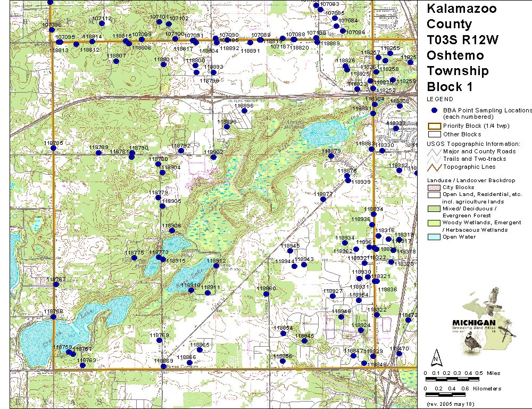
Task: Click the Woody Wetlands legend swatch
Action: (x=434, y=223)
